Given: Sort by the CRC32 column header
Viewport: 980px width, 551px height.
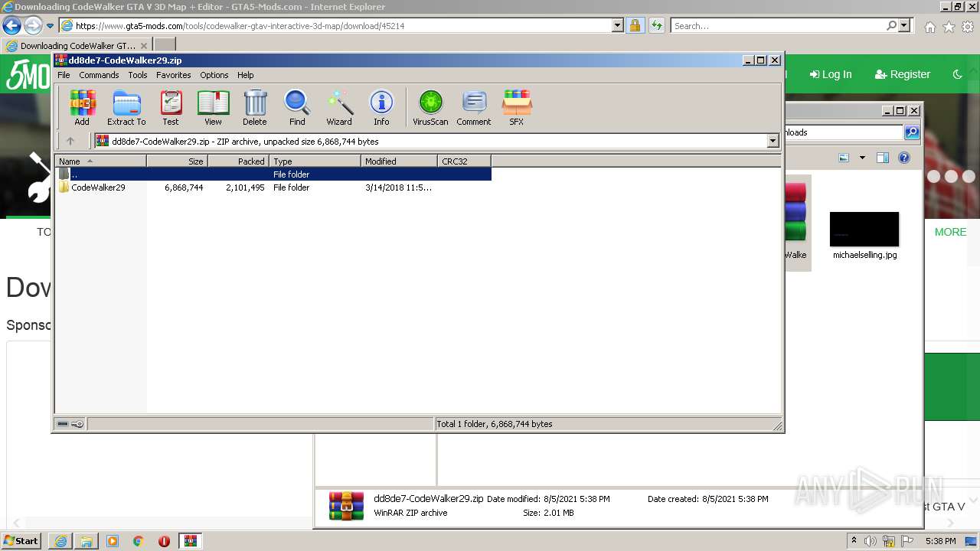Looking at the screenshot, I should click(464, 161).
